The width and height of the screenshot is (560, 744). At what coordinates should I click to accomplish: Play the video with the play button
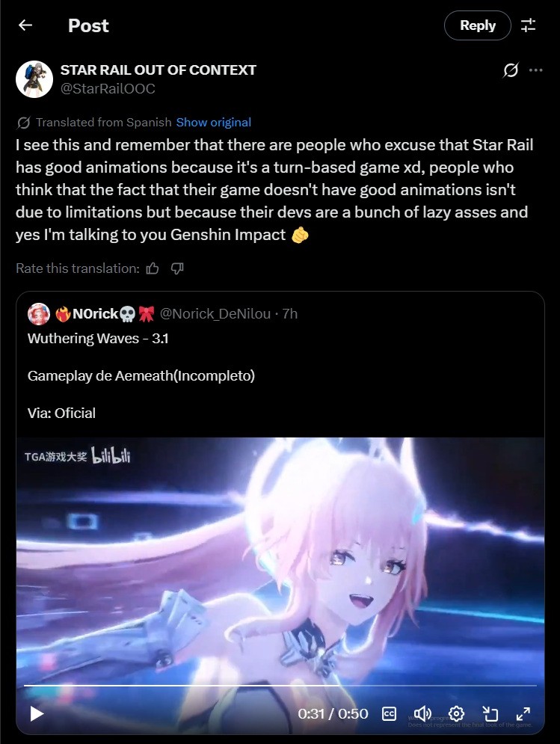tap(37, 713)
